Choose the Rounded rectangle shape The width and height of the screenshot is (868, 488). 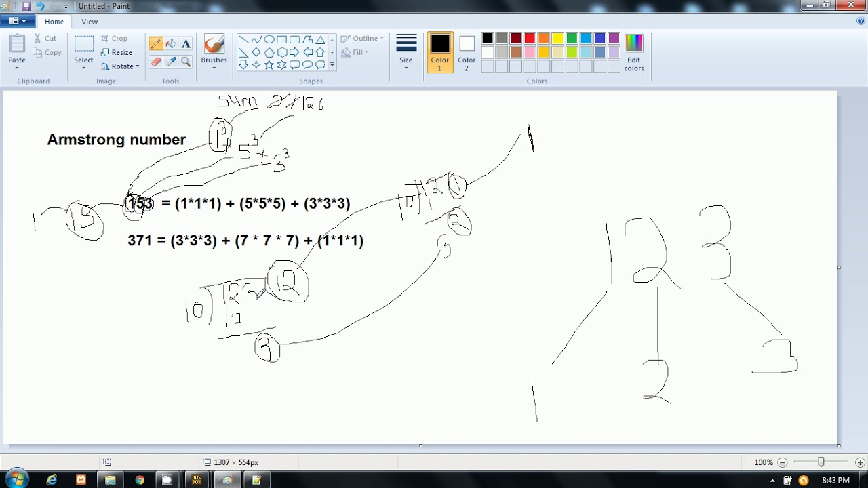coord(295,39)
